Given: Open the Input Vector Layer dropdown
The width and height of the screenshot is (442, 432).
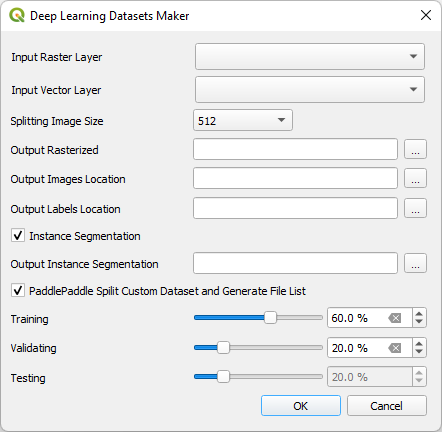Looking at the screenshot, I should pos(310,89).
